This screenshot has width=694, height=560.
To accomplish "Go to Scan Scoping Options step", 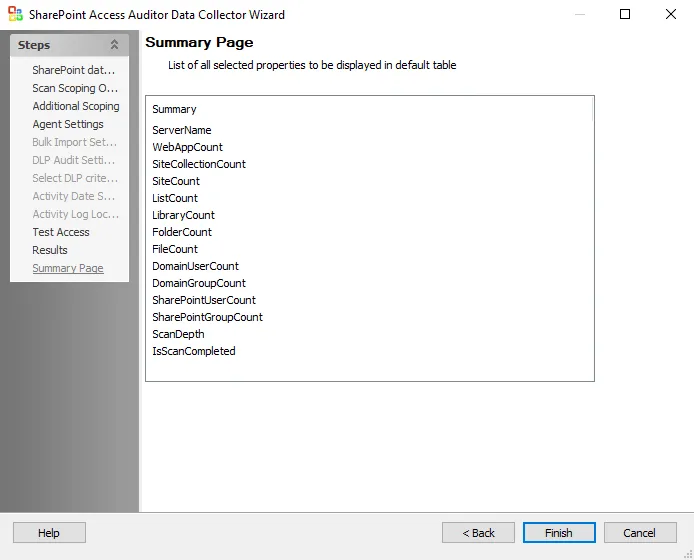I will [x=75, y=88].
